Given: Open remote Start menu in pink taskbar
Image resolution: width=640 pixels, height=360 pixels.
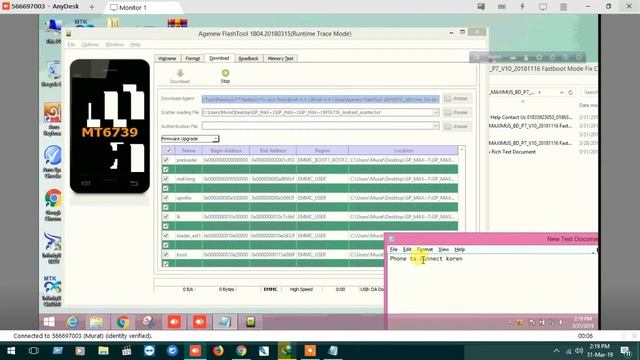Looking at the screenshot, I should [x=49, y=322].
